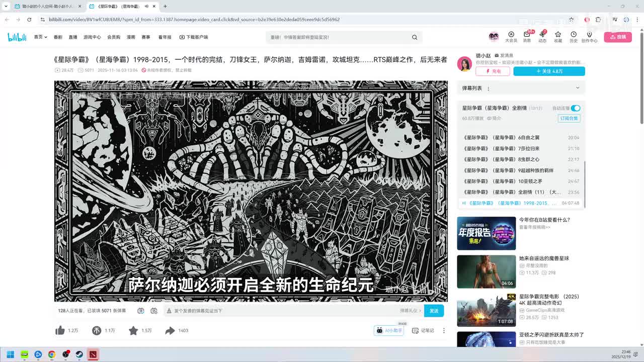Expand the 弹幕列表 panel chevron
The image size is (644, 362).
pyautogui.click(x=577, y=88)
